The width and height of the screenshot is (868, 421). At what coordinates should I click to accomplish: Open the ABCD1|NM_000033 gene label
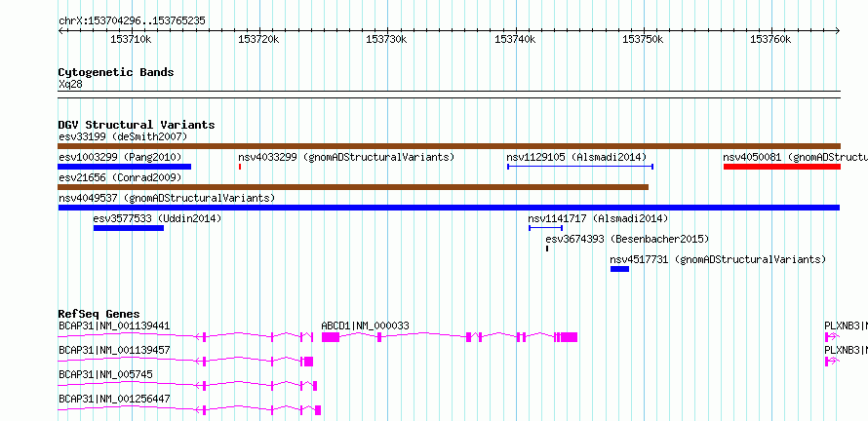tap(365, 325)
